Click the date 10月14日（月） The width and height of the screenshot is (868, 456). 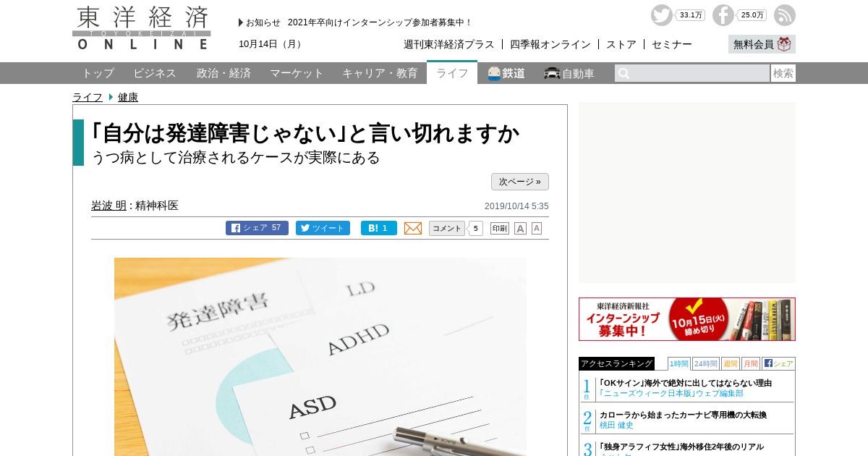click(x=271, y=44)
